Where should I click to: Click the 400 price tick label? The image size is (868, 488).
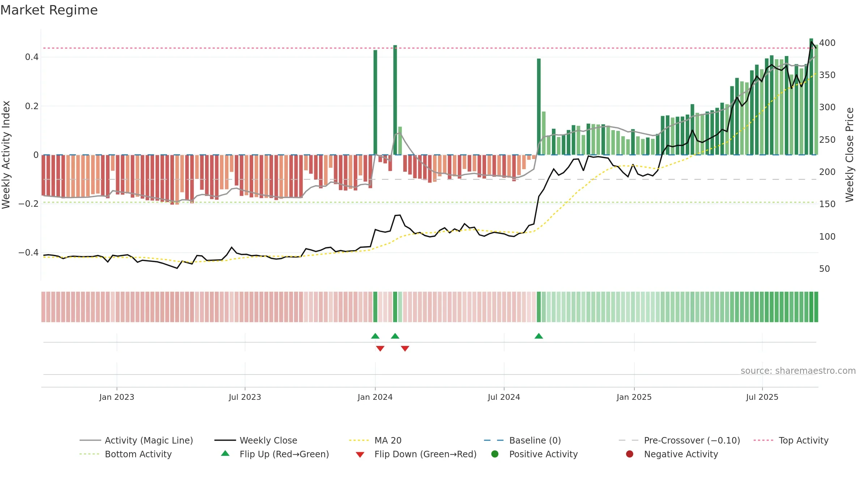point(827,43)
